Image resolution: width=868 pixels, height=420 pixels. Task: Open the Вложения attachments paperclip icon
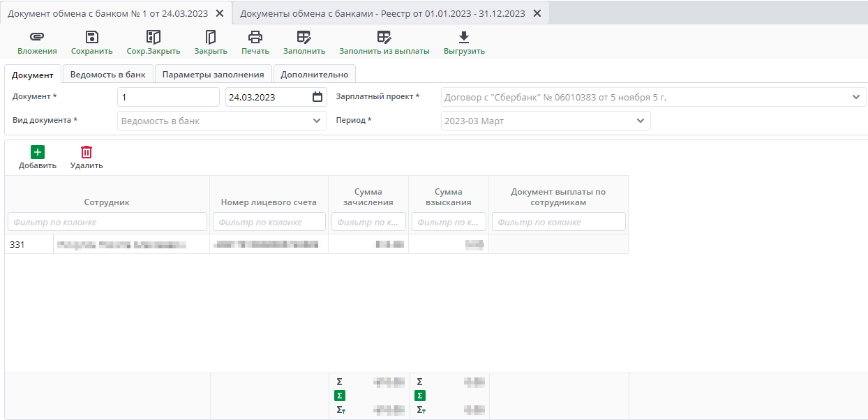[x=37, y=38]
